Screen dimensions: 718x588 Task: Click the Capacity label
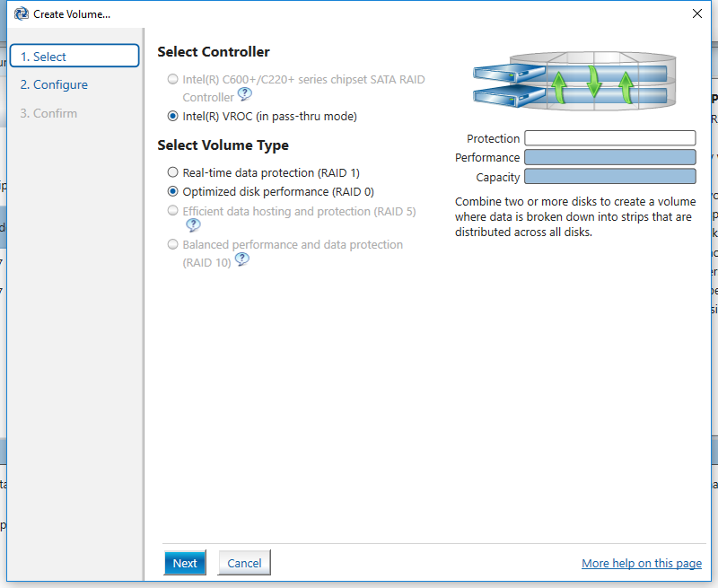click(x=498, y=177)
